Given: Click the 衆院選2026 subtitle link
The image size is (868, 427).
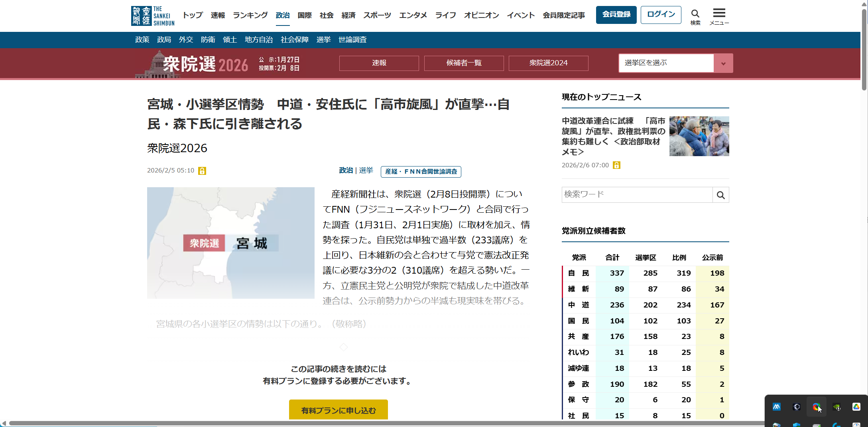Looking at the screenshot, I should (x=177, y=148).
